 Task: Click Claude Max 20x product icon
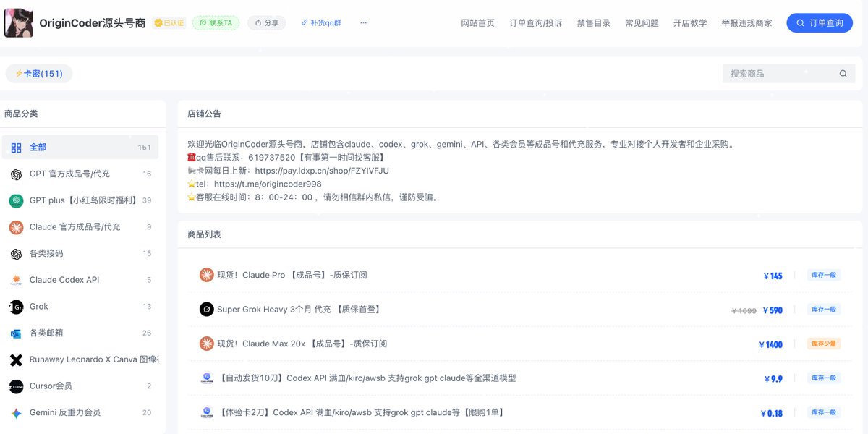207,344
